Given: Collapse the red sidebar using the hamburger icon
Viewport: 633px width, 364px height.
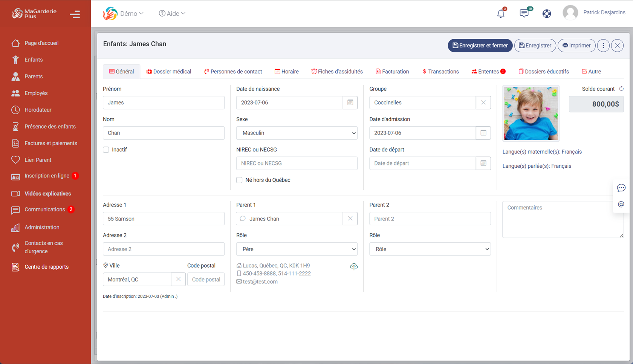Looking at the screenshot, I should (x=75, y=14).
